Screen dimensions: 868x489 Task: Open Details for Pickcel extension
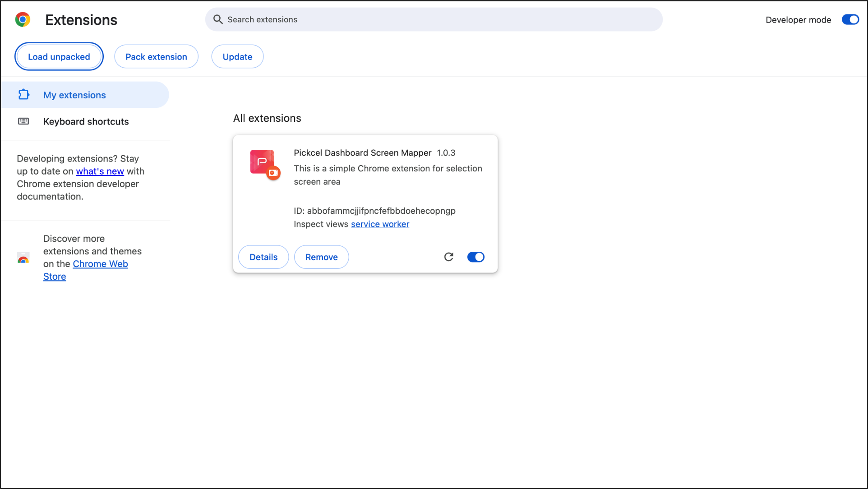(263, 257)
